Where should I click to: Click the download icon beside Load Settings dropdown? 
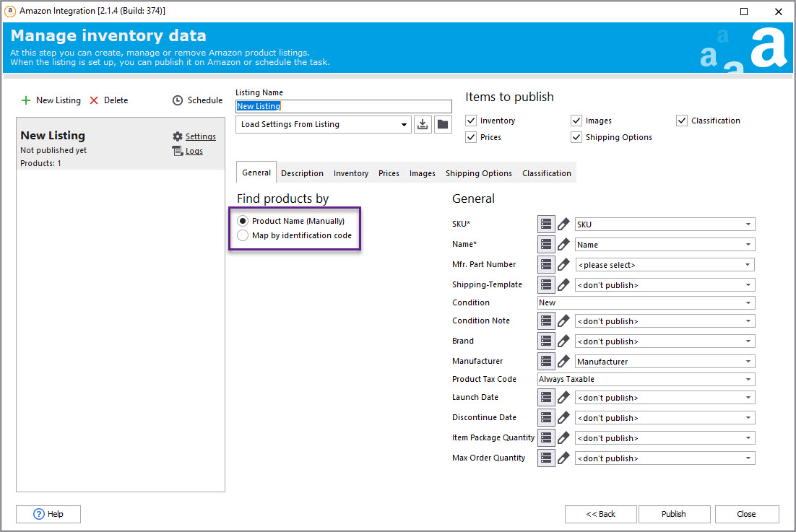click(x=423, y=124)
